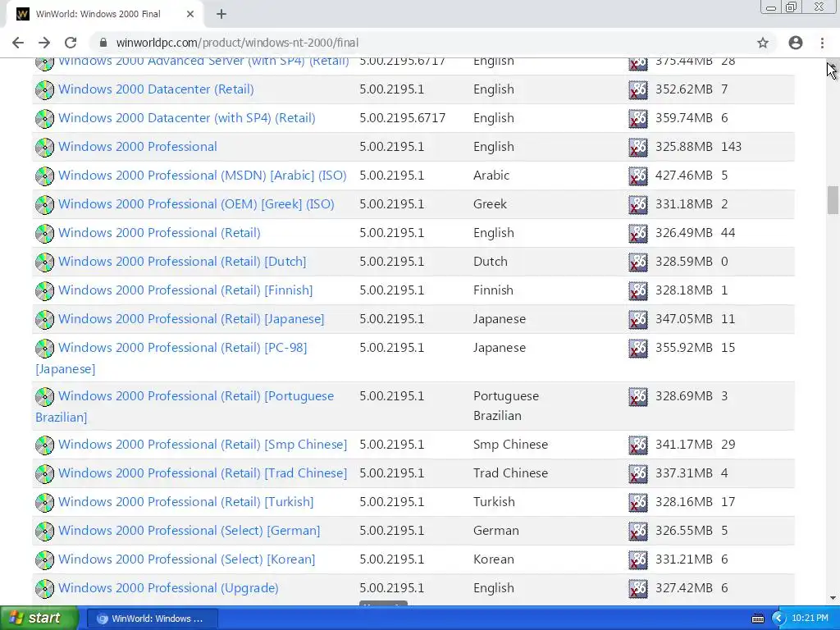This screenshot has height=630, width=840.
Task: Click disc icon for Windows 2000 Professional (Retail) [Turkish]
Action: coord(44,503)
